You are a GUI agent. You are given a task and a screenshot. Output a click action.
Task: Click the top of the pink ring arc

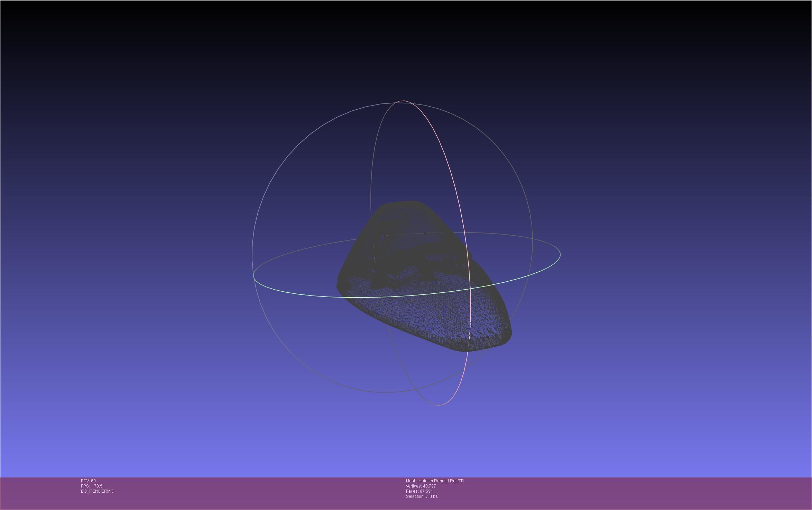coord(403,101)
